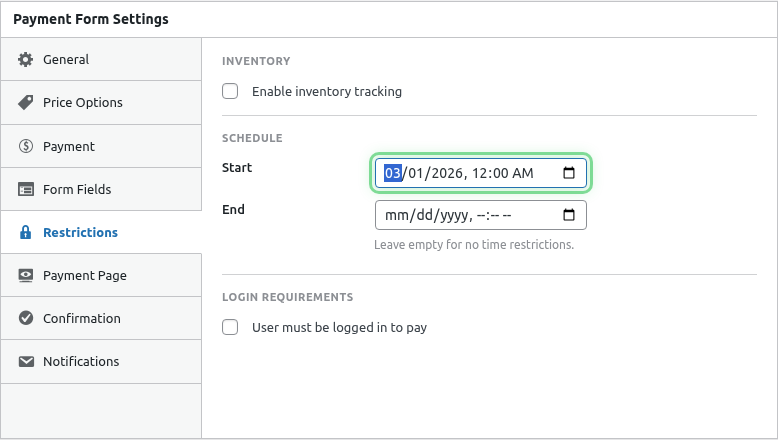The width and height of the screenshot is (778, 440).
Task: Click the Confirmation checkmark icon
Action: pos(26,318)
